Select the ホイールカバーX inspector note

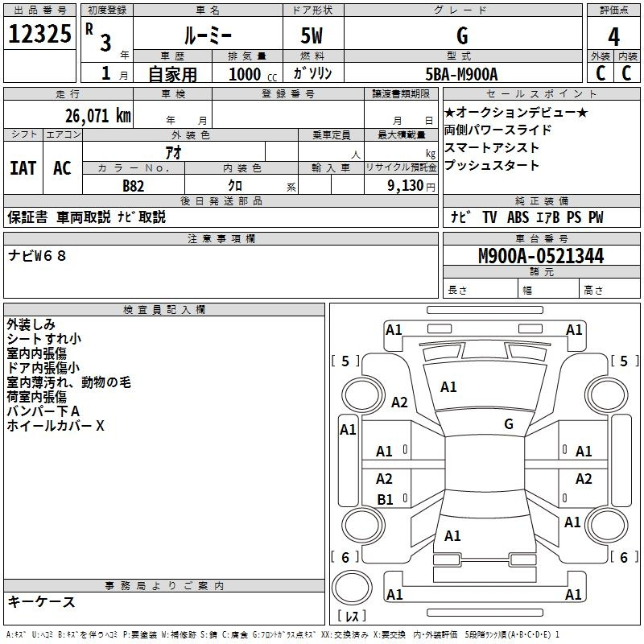pyautogui.click(x=56, y=426)
